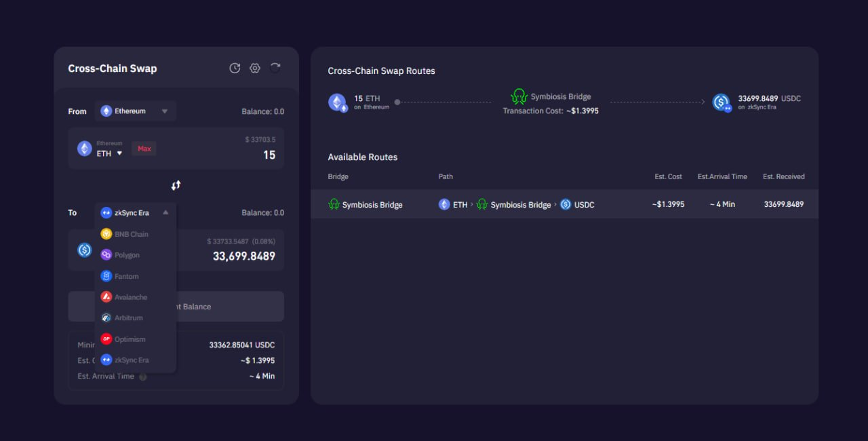Select Fantom from the chain list
The width and height of the screenshot is (868, 441).
tap(136, 276)
